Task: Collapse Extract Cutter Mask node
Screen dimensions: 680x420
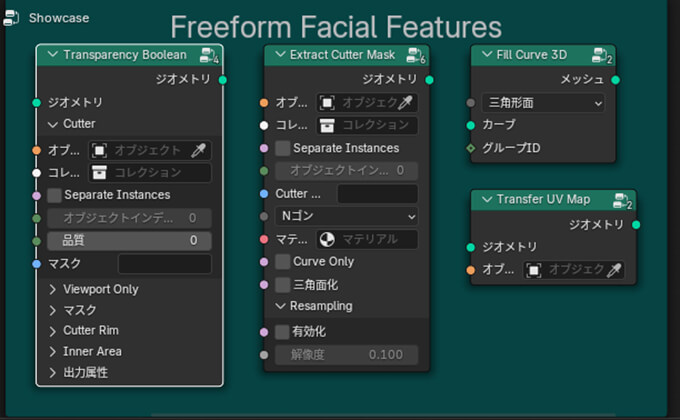Action: pyautogui.click(x=281, y=55)
